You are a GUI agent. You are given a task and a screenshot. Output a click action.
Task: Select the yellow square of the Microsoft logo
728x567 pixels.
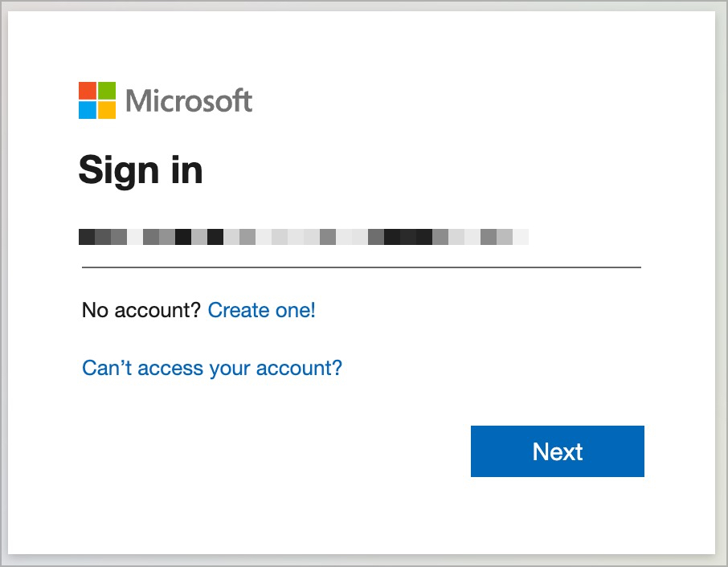click(x=107, y=112)
